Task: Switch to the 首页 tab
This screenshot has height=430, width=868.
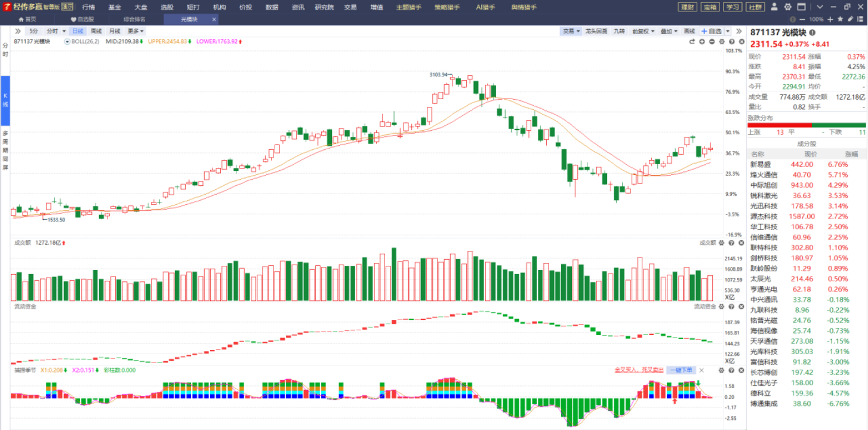Action: tap(27, 19)
